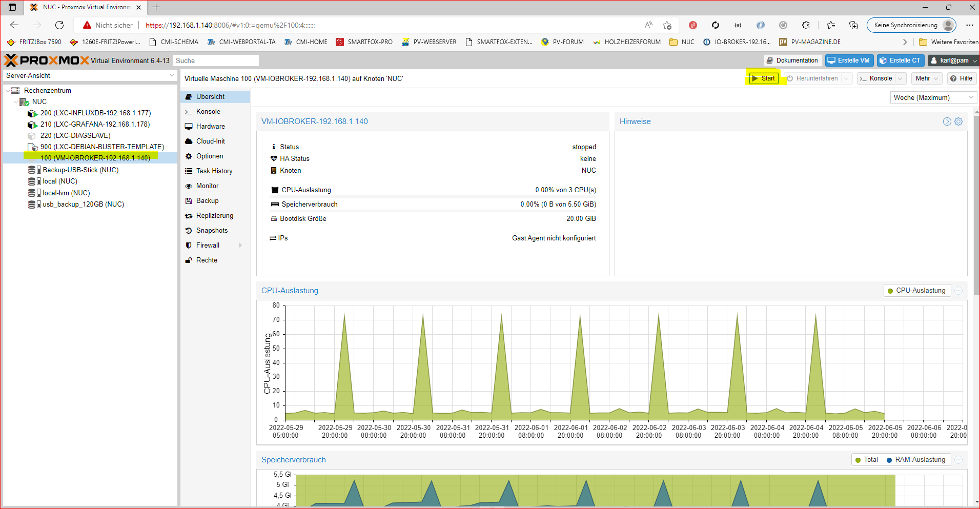
Task: Open the Firewall tab
Action: pos(215,245)
